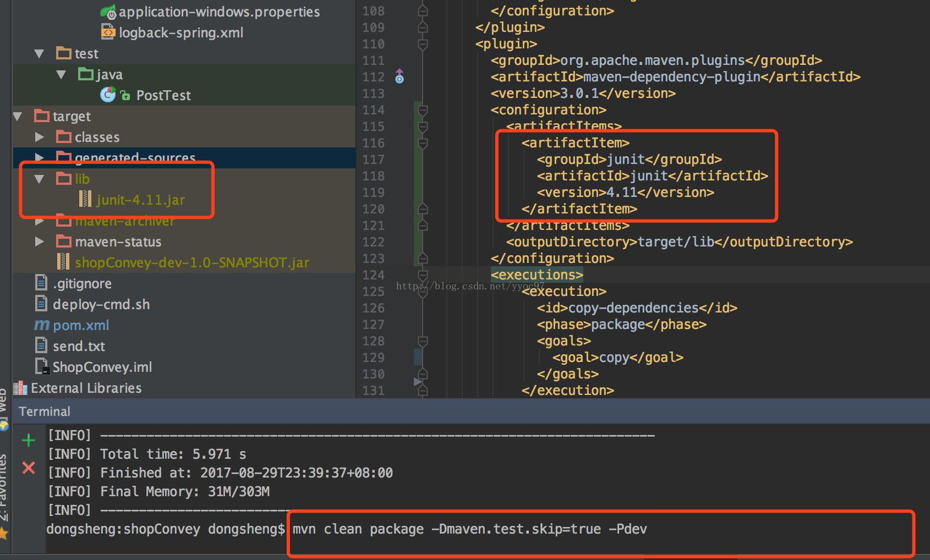This screenshot has width=930, height=560.
Task: Click the version 4.11 line
Action: tap(626, 193)
